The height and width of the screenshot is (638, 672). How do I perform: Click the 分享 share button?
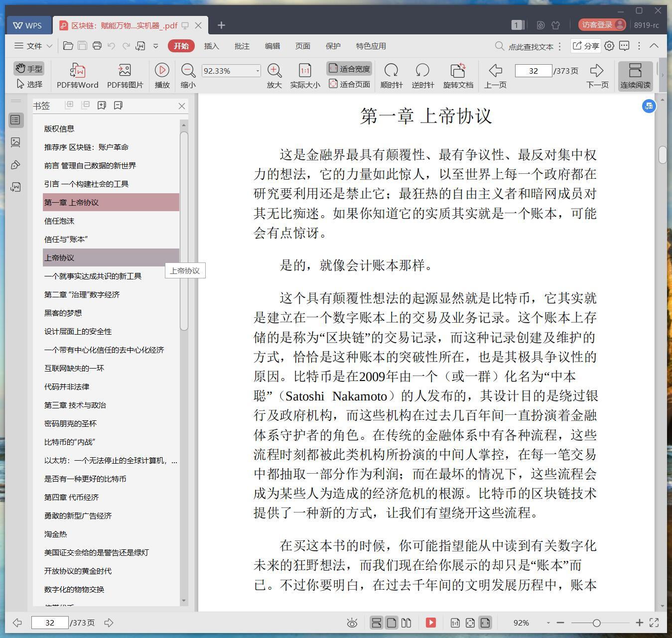coord(585,46)
